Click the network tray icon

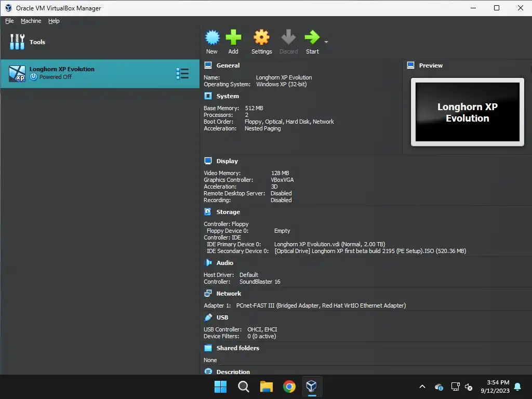pos(455,387)
